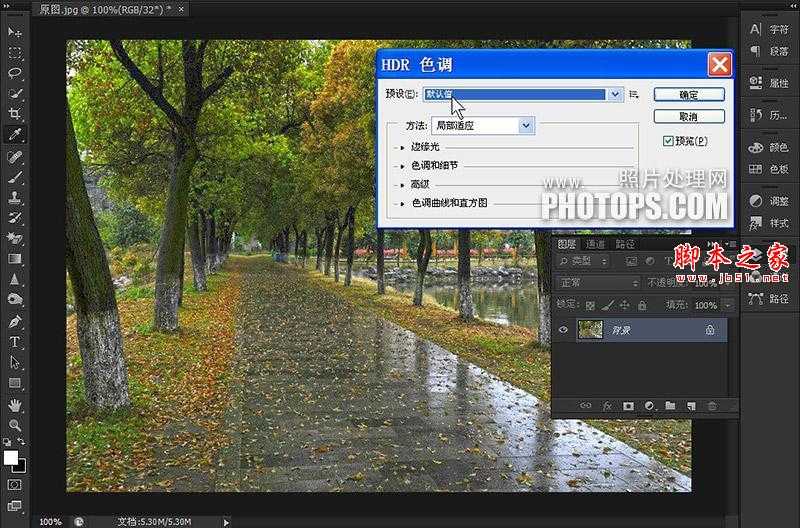Screen dimensions: 800x528
Task: Switch to the 图层 Layers tab
Action: click(x=567, y=244)
